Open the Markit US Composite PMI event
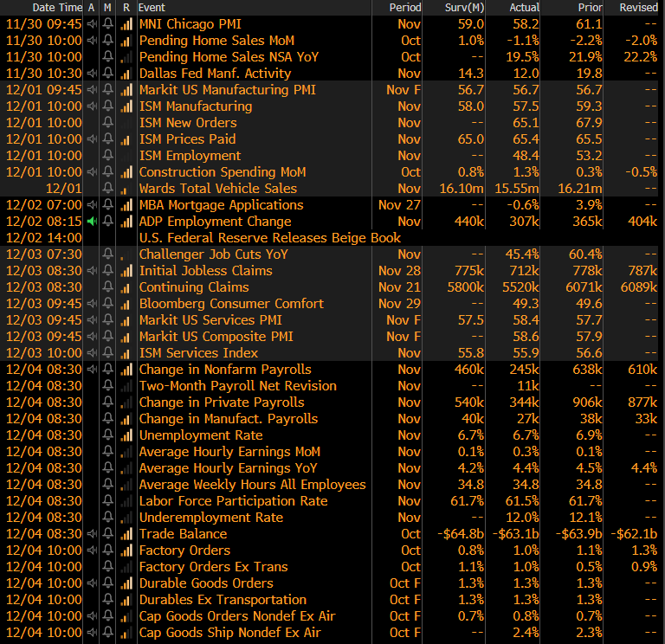 pos(216,337)
